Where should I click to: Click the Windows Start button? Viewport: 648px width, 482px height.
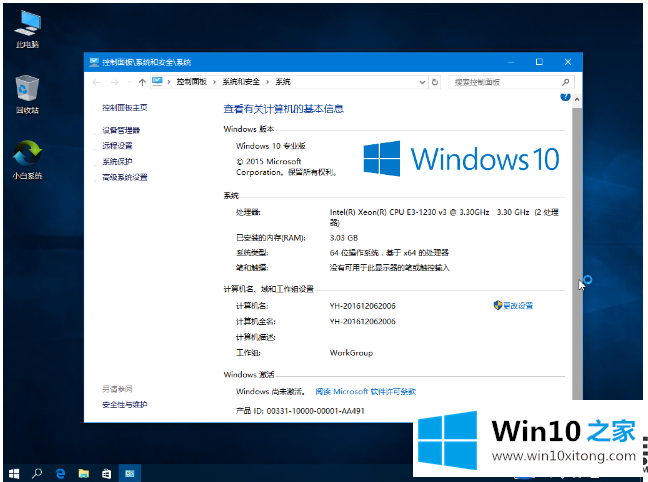tap(15, 471)
